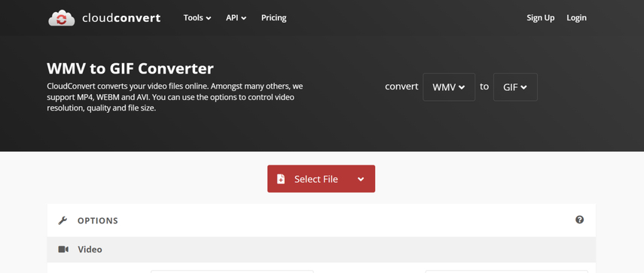Viewport: 644px width, 273px height.
Task: Expand the GIF target format dropdown
Action: [x=515, y=87]
